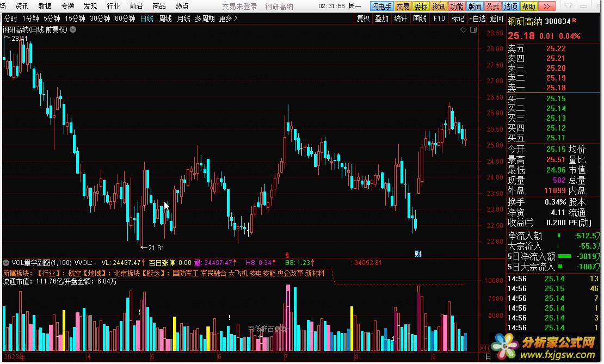
Task: Expand 更多 period options
Action: 228,18
